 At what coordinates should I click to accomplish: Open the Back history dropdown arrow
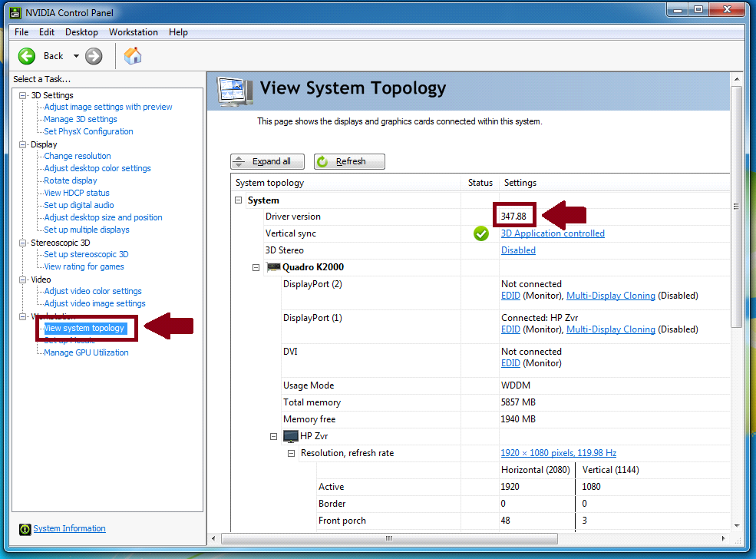click(76, 56)
